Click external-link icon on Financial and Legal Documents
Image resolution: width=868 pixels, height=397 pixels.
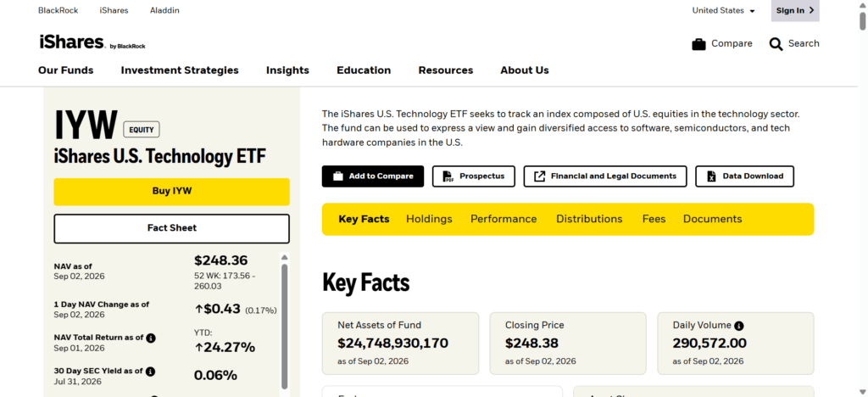pos(539,176)
